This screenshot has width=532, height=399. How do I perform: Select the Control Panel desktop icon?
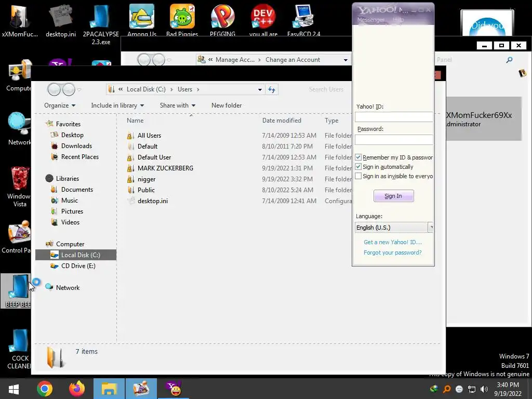(16, 237)
